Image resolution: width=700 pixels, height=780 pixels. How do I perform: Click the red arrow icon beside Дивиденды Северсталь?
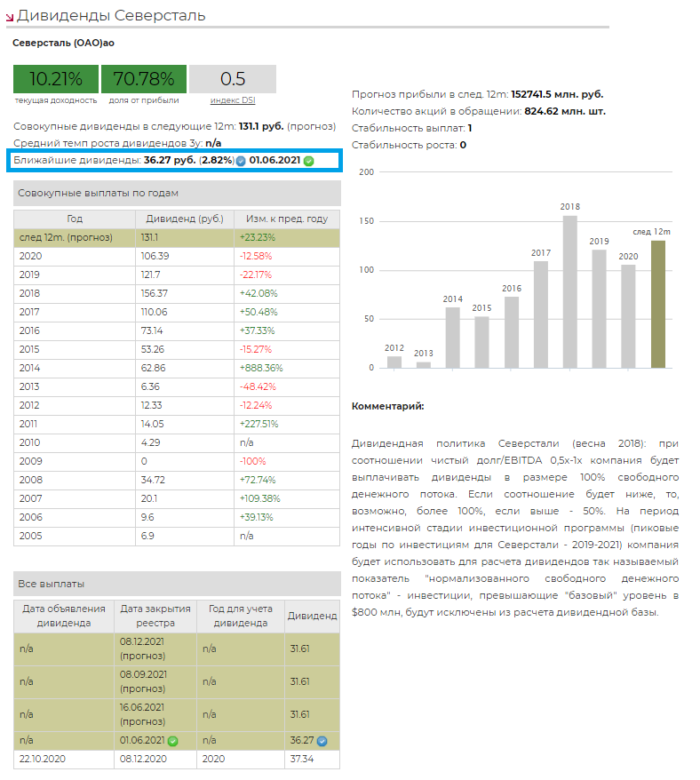(x=10, y=19)
